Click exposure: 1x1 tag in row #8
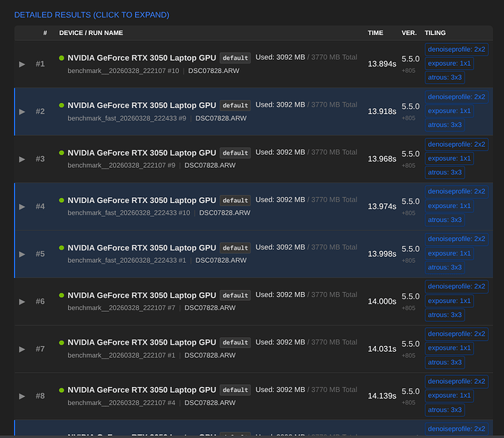This screenshot has height=438, width=504. coord(449,396)
